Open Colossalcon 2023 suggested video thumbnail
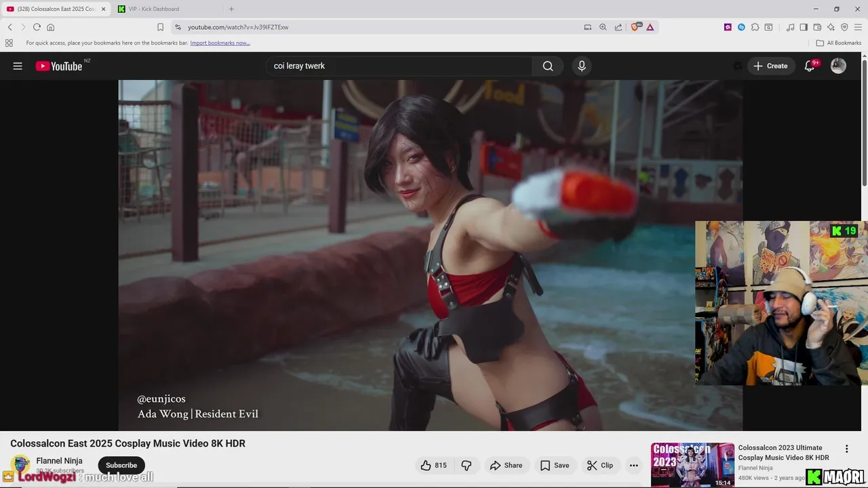Viewport: 868px width, 488px height. pos(692,465)
